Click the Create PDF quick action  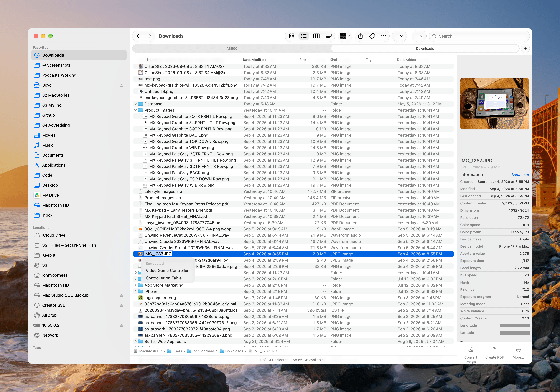[x=494, y=353]
